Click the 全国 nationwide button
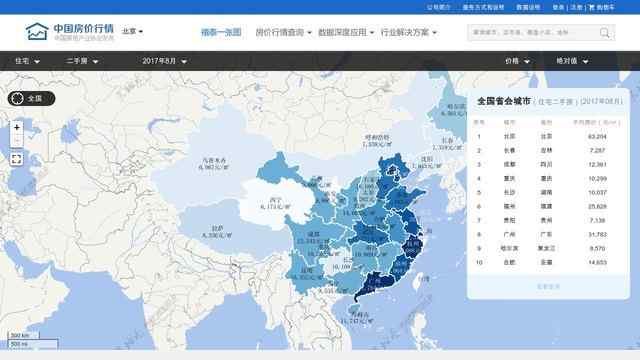Viewport: 640px width, 360px height. [x=31, y=98]
